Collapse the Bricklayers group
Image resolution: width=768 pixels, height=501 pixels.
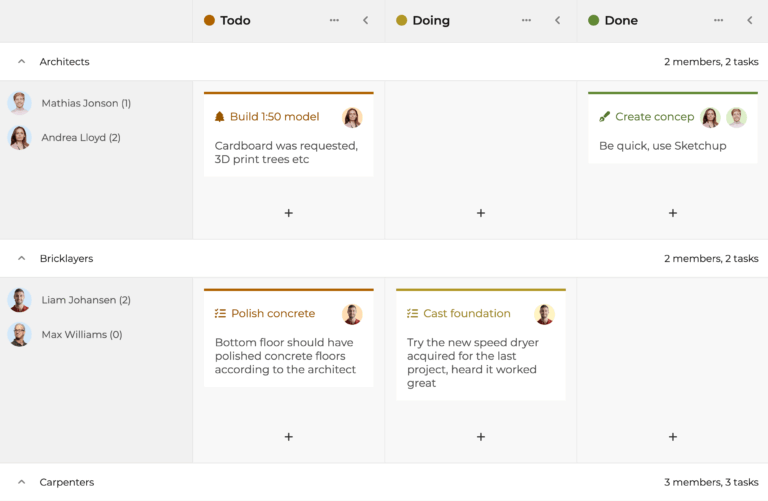pyautogui.click(x=21, y=259)
